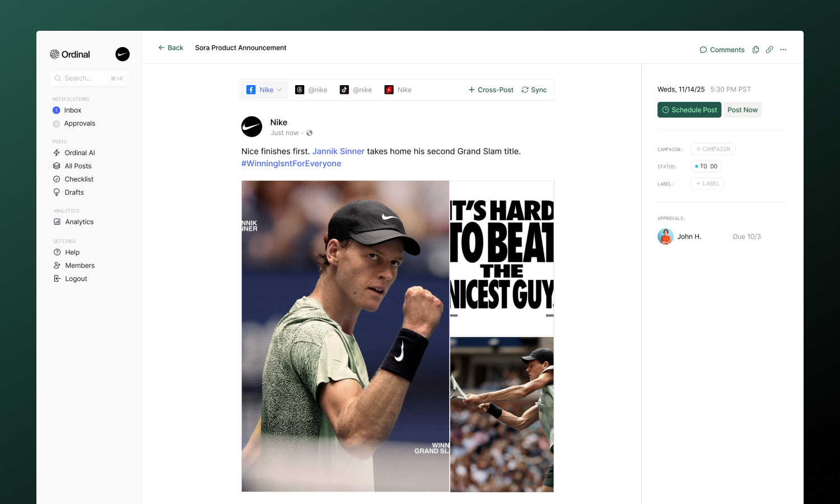Click the Nike workspace logo in sidebar
The width and height of the screenshot is (840, 504).
point(123,54)
